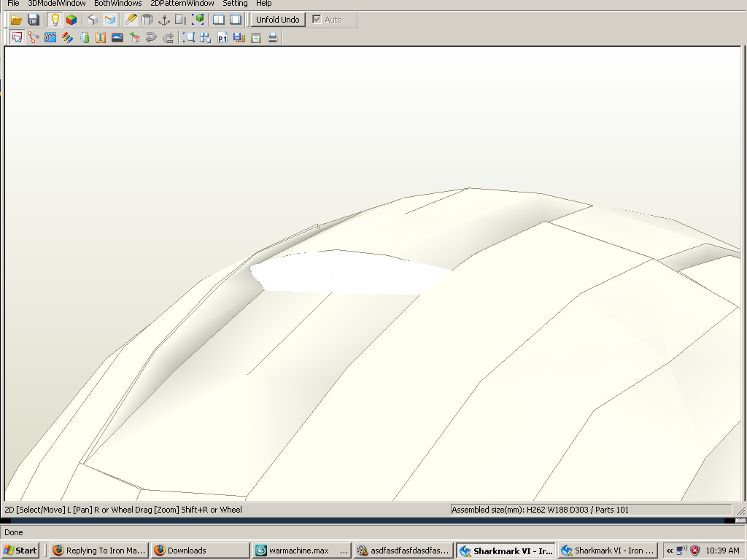Viewport: 747px width, 560px height.
Task: Open the 3DModelWindow menu
Action: point(57,4)
